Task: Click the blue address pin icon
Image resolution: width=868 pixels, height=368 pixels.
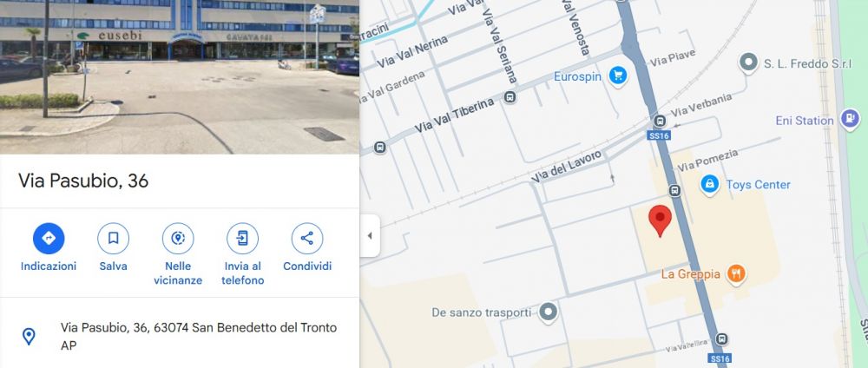Action: pyautogui.click(x=29, y=337)
